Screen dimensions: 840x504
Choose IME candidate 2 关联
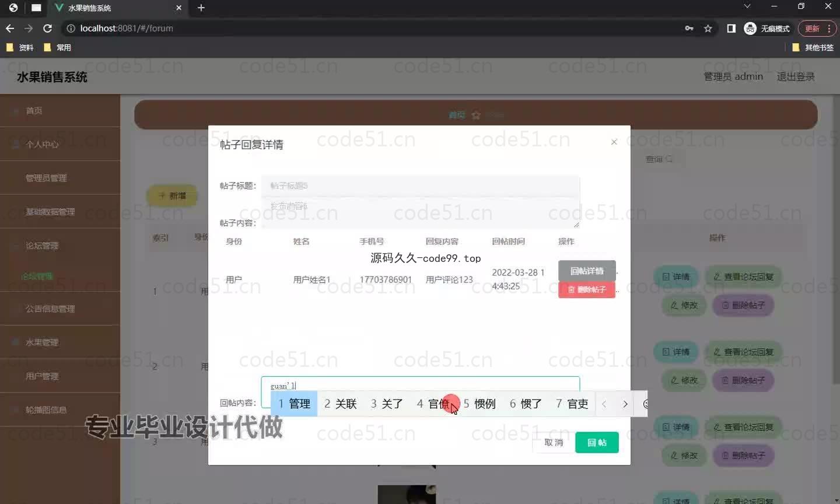point(340,404)
